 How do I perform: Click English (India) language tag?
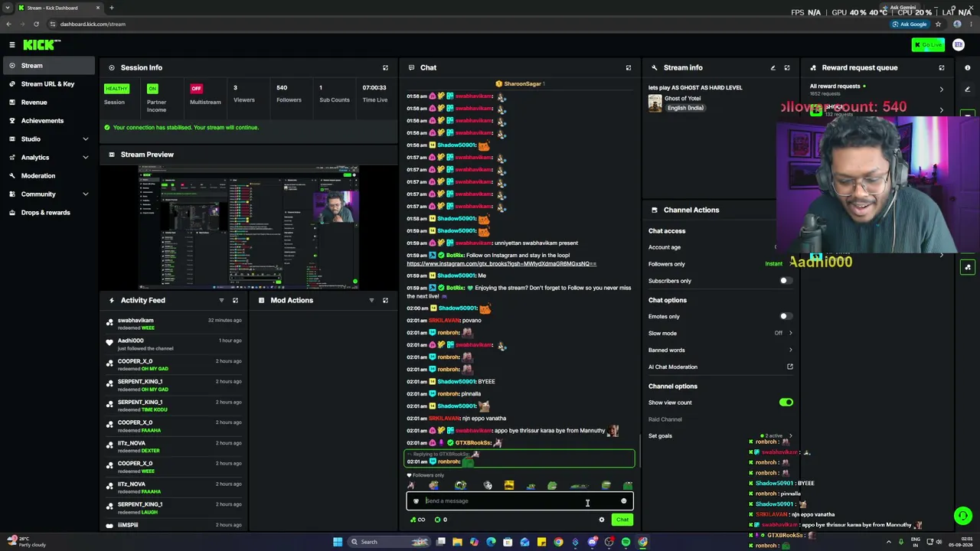pos(685,108)
